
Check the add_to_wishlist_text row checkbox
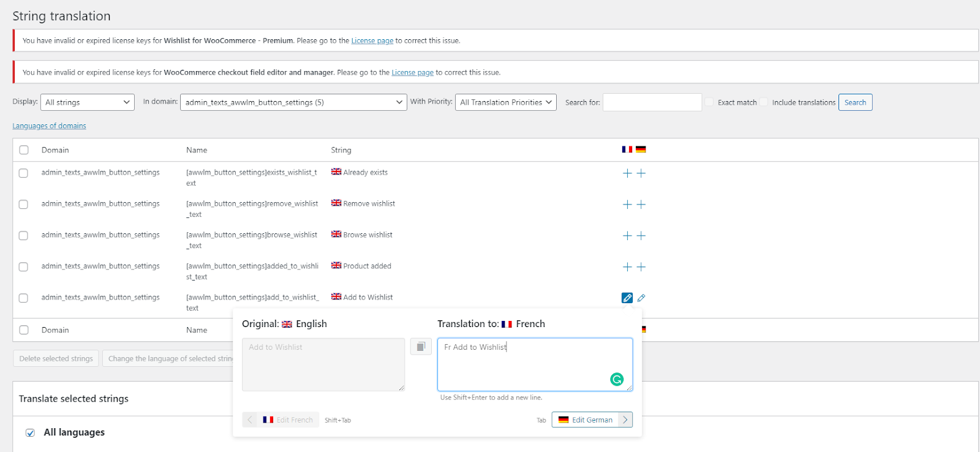point(23,298)
